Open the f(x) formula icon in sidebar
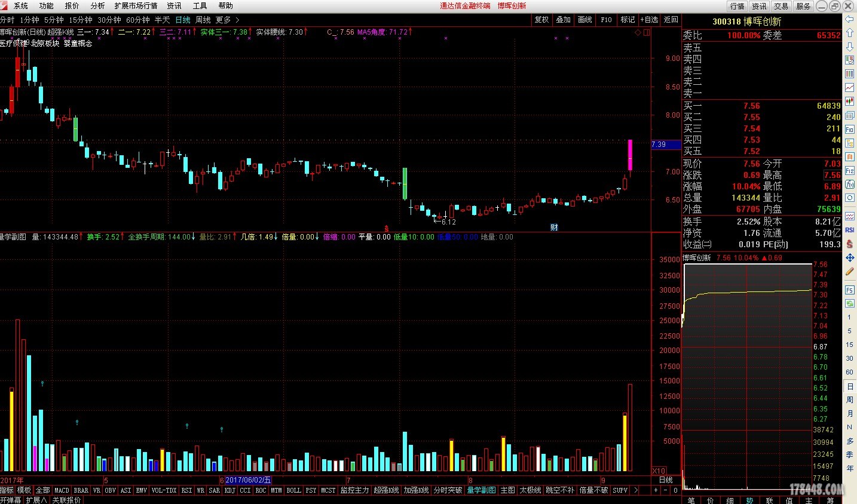 click(849, 184)
